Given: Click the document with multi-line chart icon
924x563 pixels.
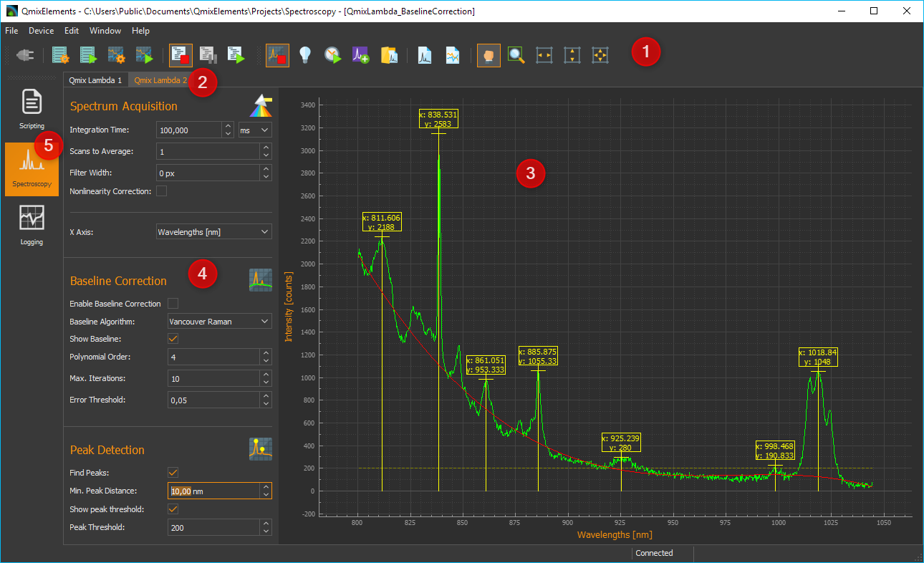Looking at the screenshot, I should point(453,55).
